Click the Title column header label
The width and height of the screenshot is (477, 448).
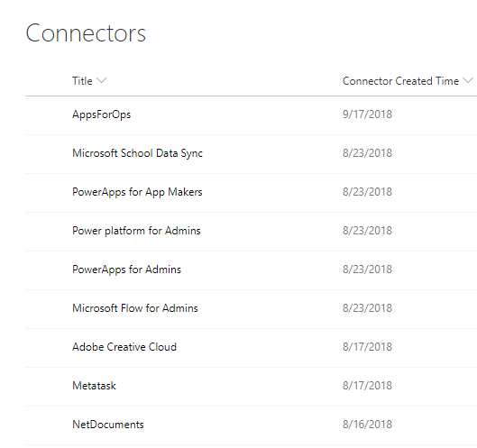click(82, 81)
